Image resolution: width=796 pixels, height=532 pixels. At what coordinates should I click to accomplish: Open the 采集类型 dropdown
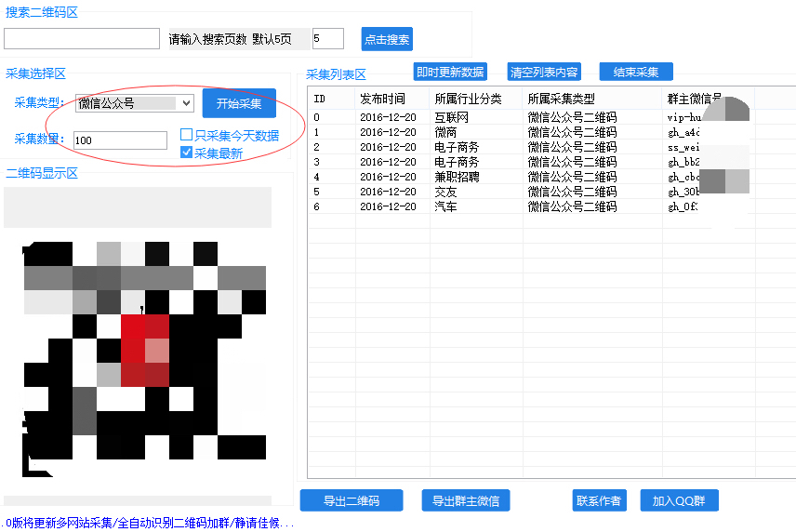(135, 103)
